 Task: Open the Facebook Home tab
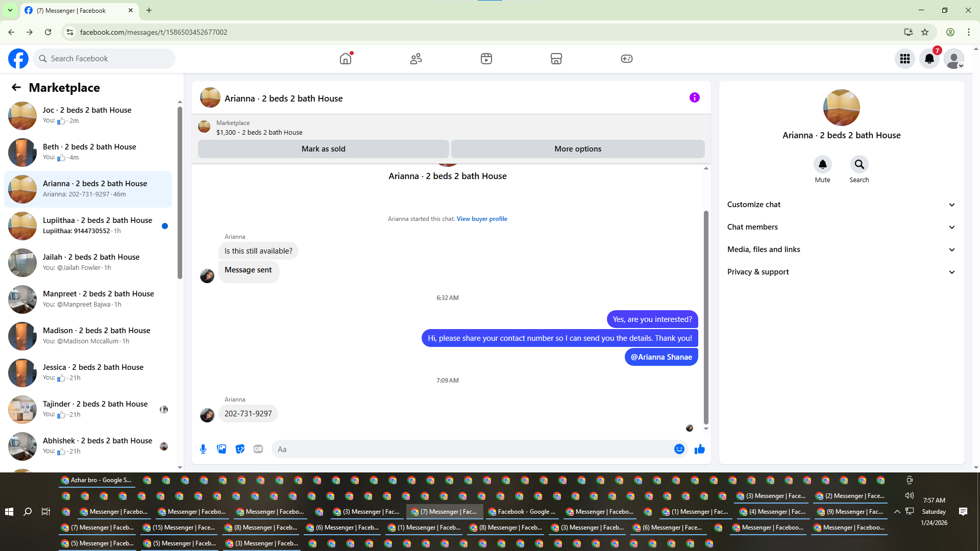[x=346, y=59]
